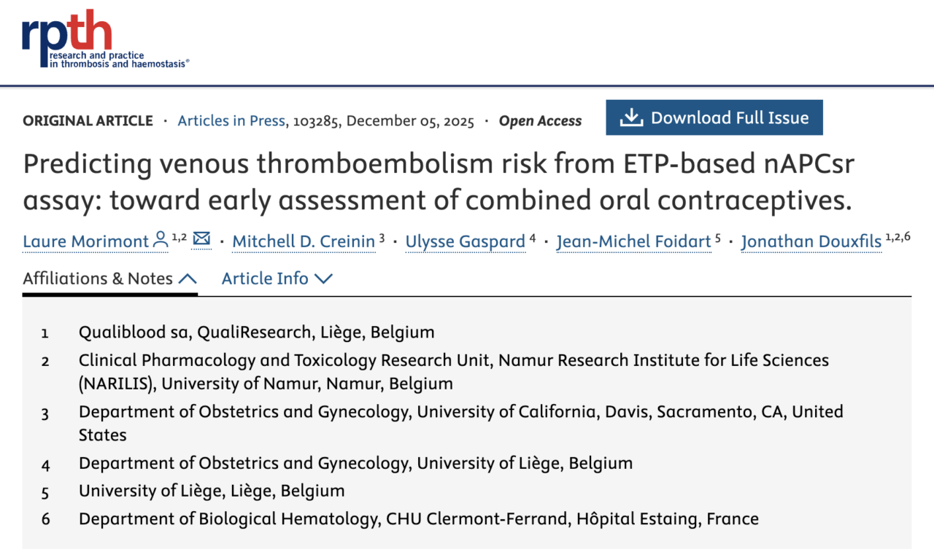Collapse Affiliations & Notes via its upward chevron
This screenshot has width=934, height=560.
click(x=188, y=278)
